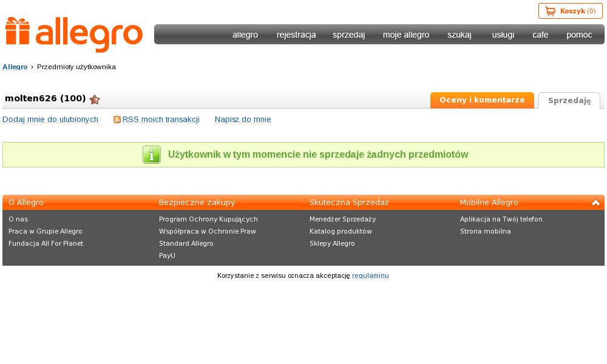Visit Fundacja All For Planet link
Viewport: 607px width, 364px height.
[46, 243]
